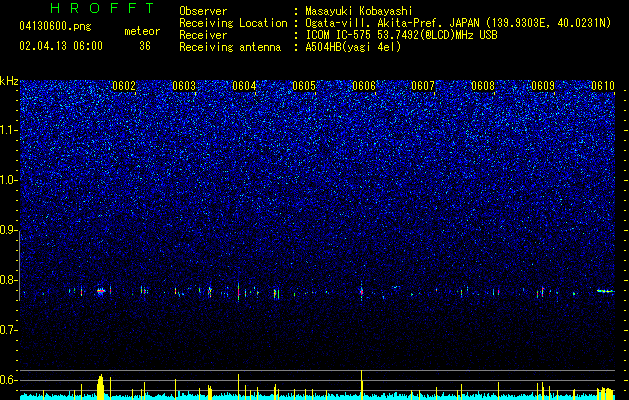Click the Receiving Location label
The width and height of the screenshot is (629, 400).
point(233,23)
